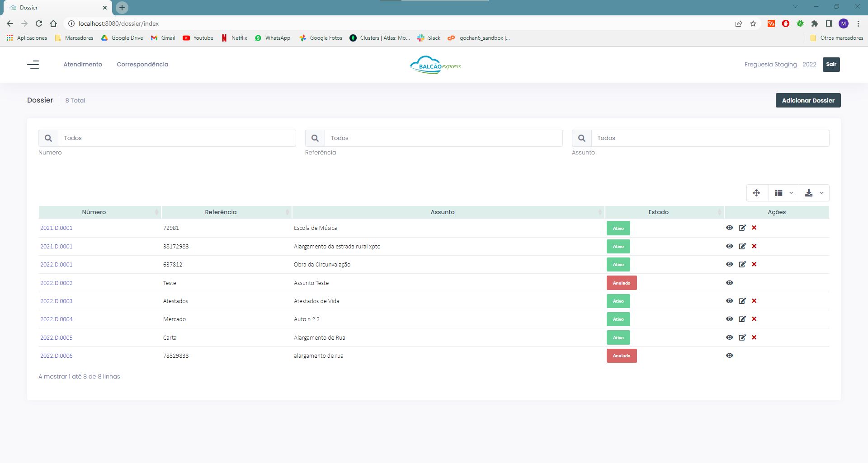The height and width of the screenshot is (463, 868).
Task: Click search icon of Referência filter
Action: pyautogui.click(x=315, y=138)
